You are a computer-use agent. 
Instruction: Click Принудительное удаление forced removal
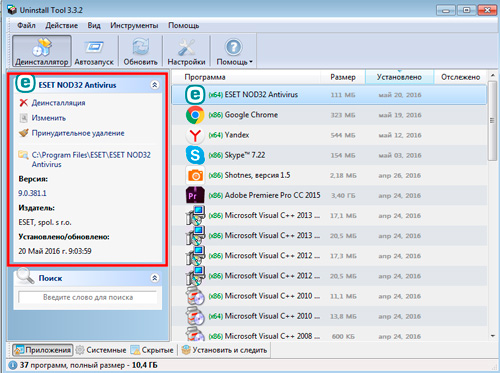[78, 133]
